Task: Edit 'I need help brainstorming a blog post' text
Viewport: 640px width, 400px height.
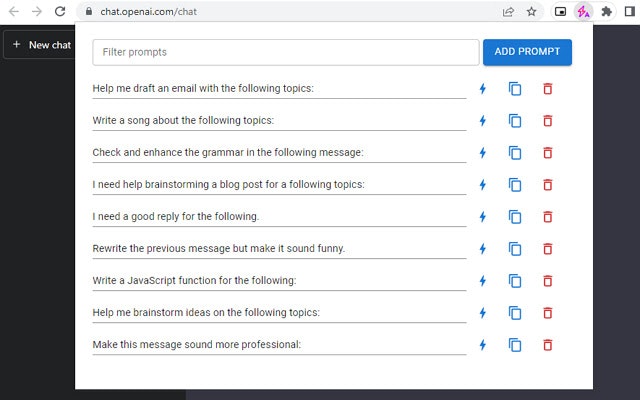Action: coord(279,184)
